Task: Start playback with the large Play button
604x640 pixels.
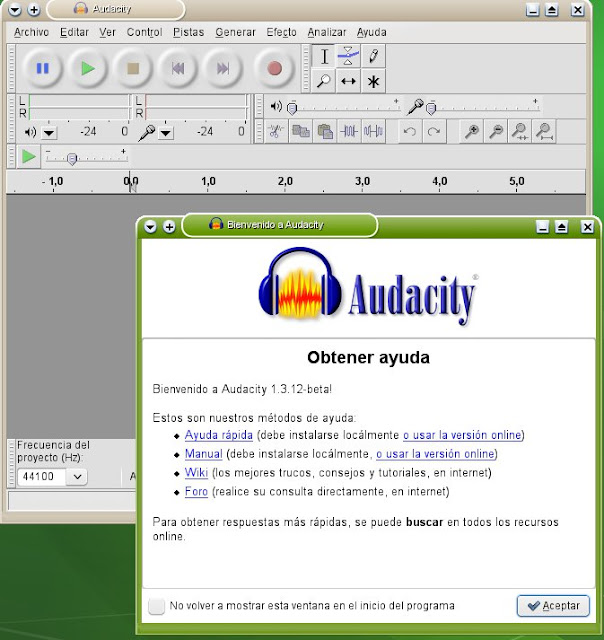Action: pyautogui.click(x=87, y=69)
